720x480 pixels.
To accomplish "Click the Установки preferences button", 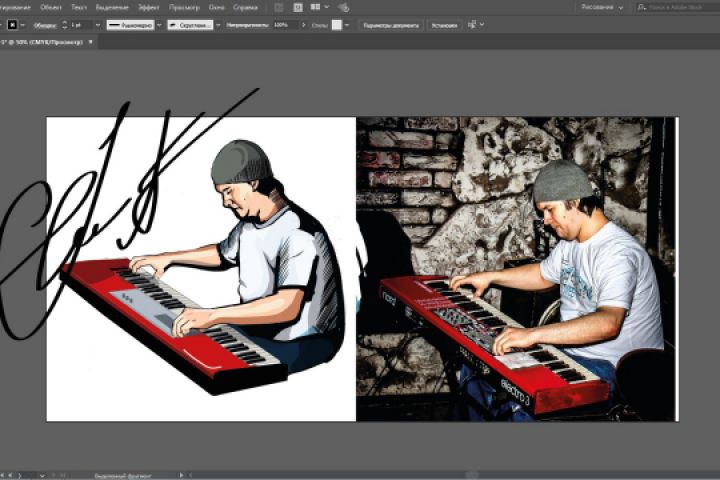I will pos(444,25).
